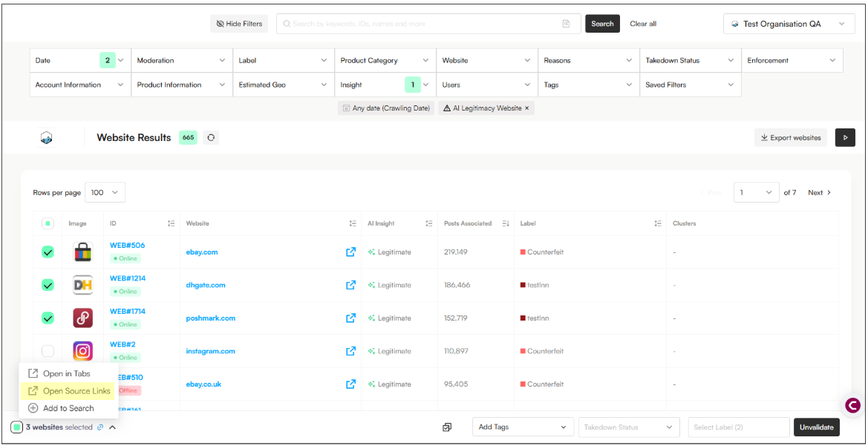Uncheck the WEB#506 ebay.com row checkbox

coord(48,252)
